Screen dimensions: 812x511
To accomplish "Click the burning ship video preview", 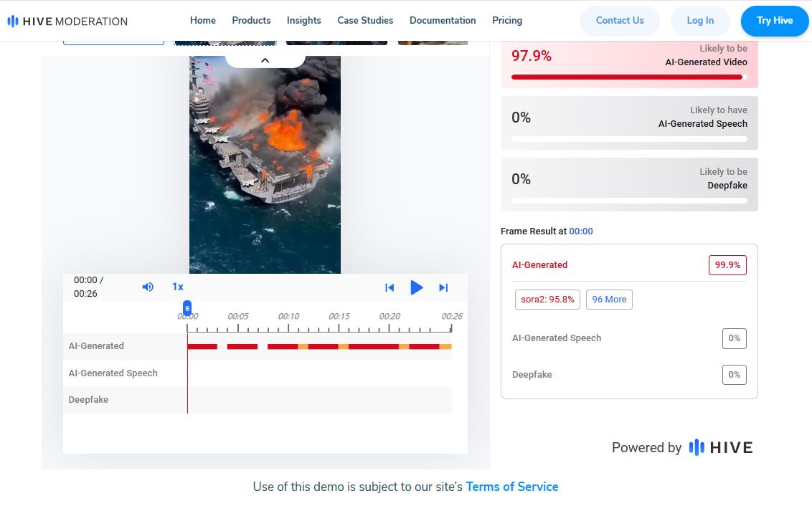I will click(265, 165).
